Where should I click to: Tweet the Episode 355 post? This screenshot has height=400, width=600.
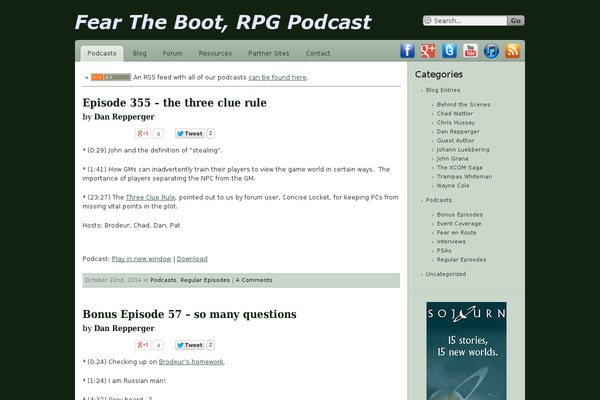tap(190, 134)
